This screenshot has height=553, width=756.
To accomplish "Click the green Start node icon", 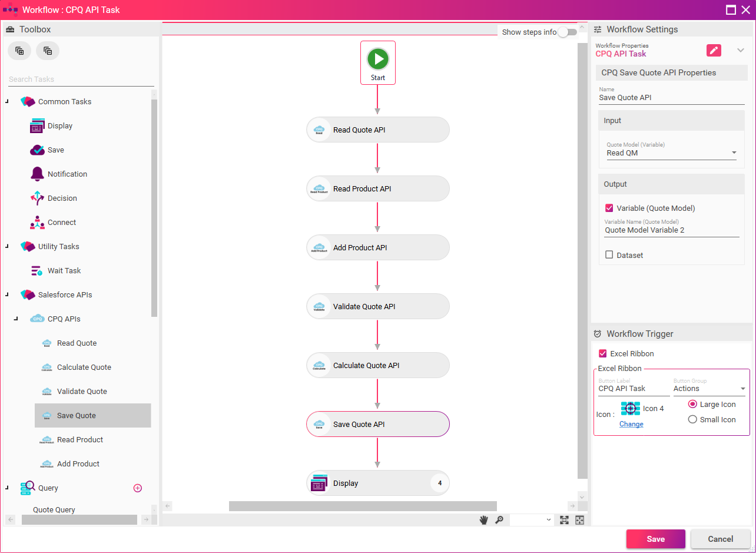I will 378,59.
